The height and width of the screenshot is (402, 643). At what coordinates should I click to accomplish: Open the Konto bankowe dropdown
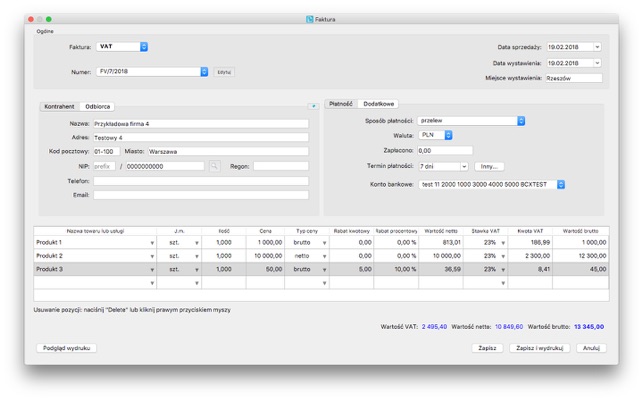tap(561, 185)
